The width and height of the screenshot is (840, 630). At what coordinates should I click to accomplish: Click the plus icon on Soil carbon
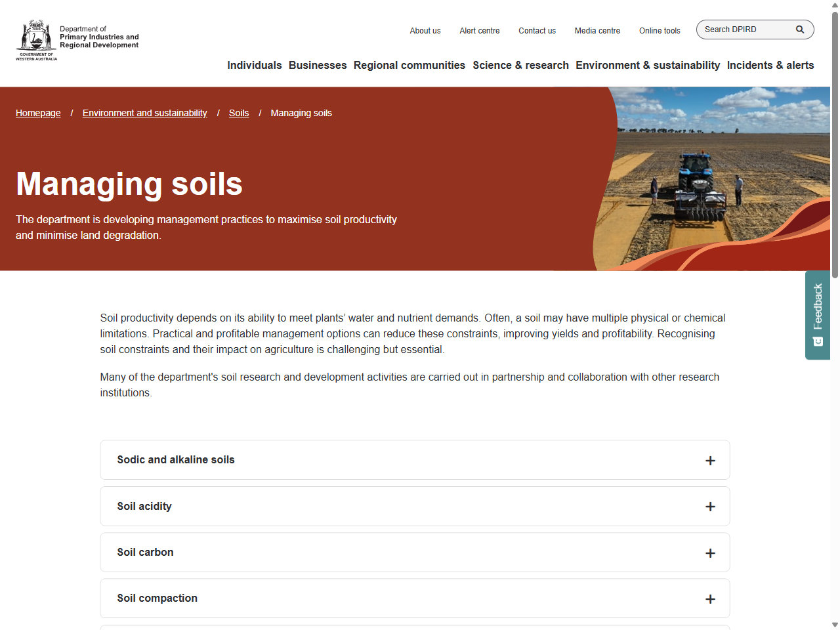710,553
